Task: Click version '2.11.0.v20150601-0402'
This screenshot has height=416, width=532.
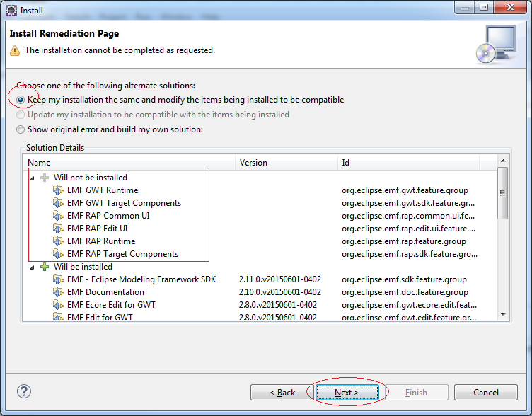Action: tap(280, 279)
